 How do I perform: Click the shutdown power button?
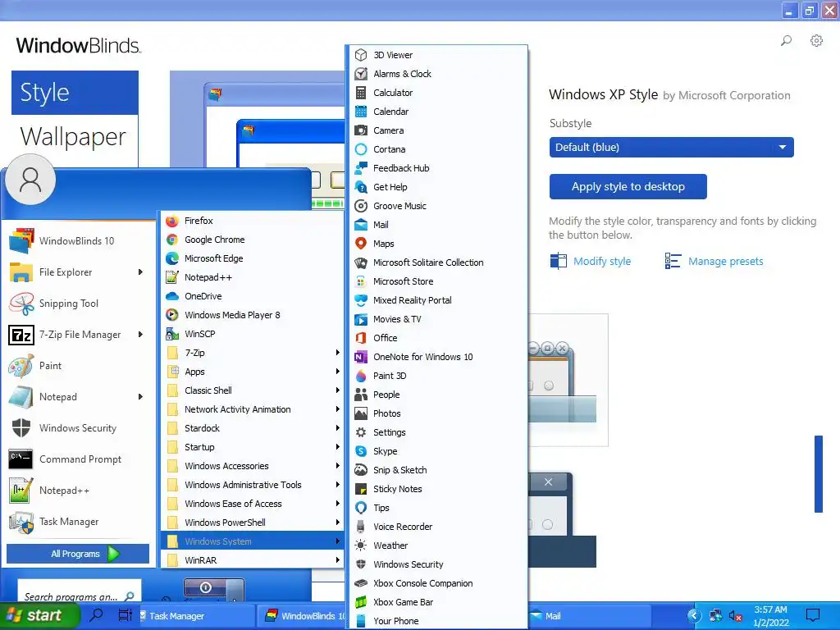click(206, 587)
